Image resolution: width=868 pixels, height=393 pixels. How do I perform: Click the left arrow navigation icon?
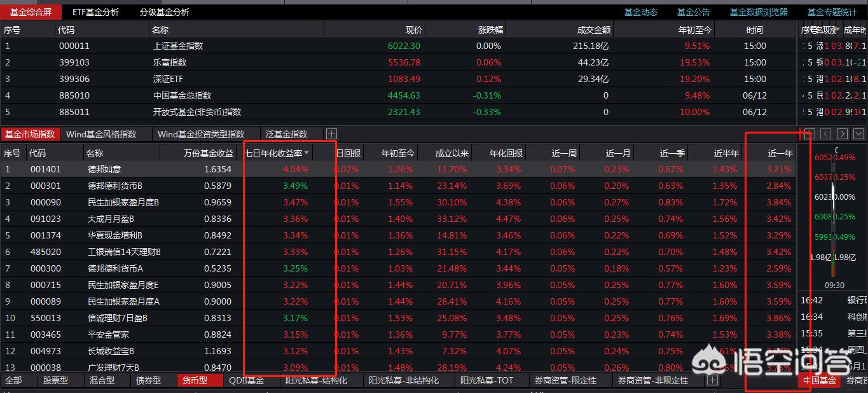(x=825, y=134)
